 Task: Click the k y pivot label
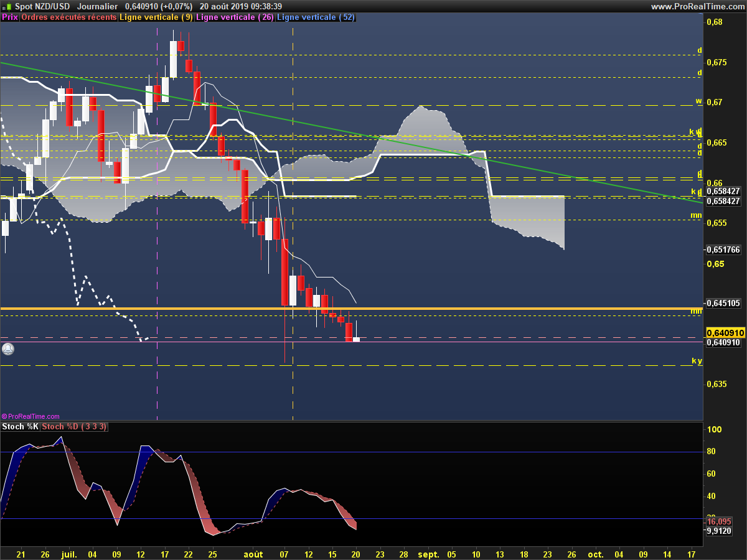(697, 361)
